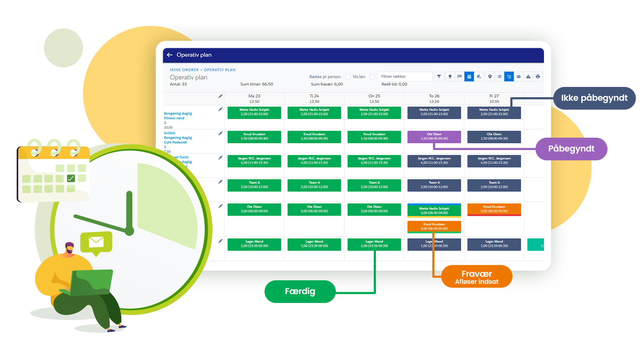Select the Fr 27 column header

coord(494,99)
